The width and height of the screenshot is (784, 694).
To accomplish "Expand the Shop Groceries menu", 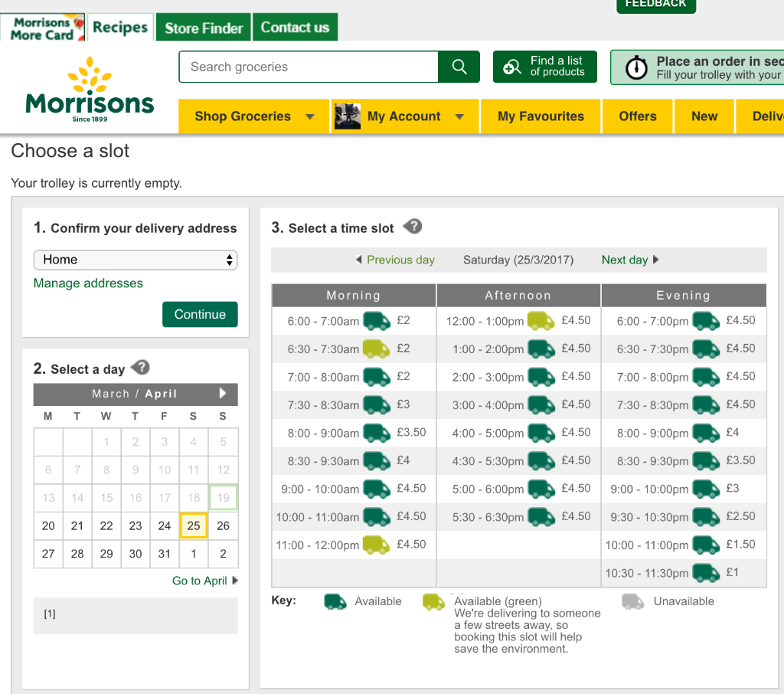I will point(254,116).
